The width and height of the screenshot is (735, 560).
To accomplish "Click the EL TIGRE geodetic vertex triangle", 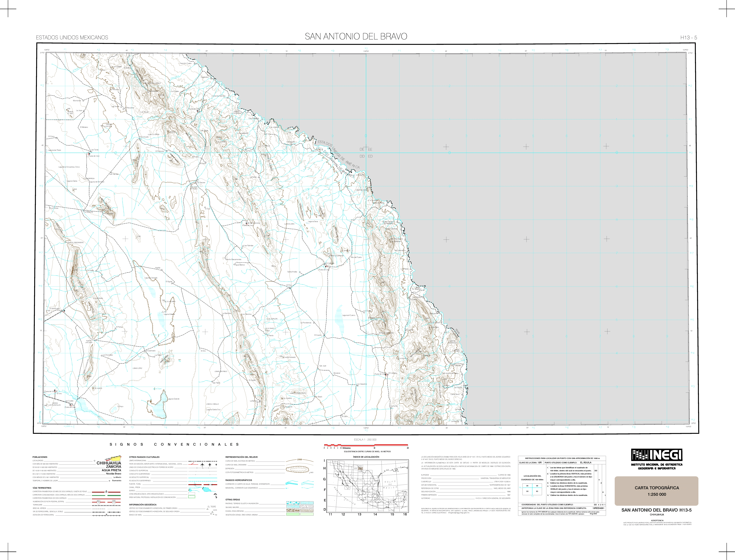I will 207,509.
